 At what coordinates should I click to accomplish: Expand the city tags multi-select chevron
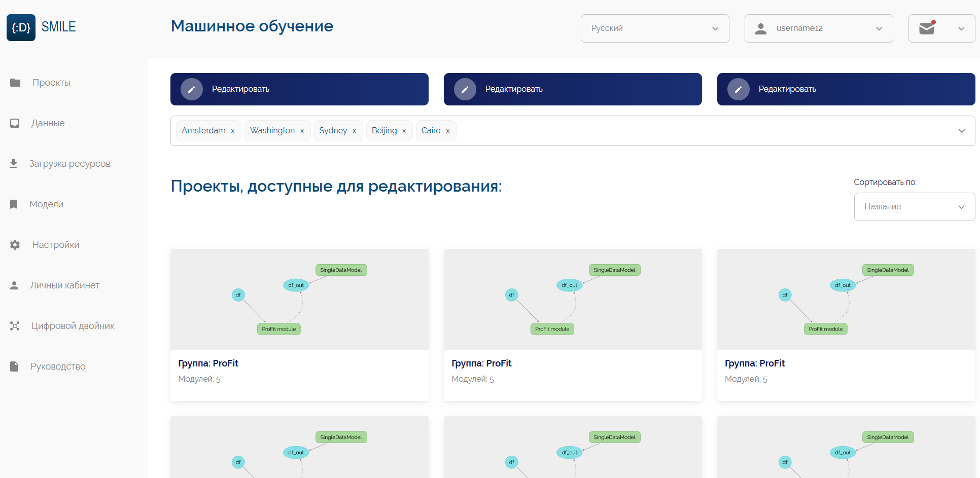[962, 131]
